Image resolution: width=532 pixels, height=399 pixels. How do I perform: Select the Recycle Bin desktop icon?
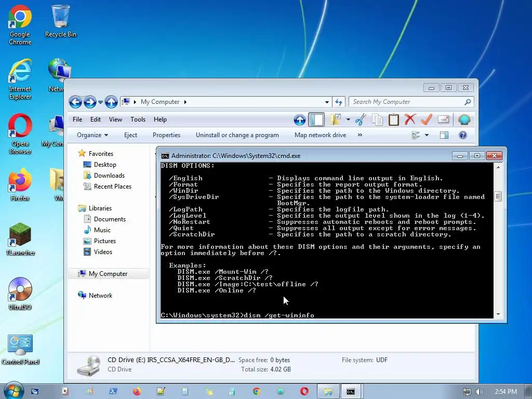pos(61,21)
